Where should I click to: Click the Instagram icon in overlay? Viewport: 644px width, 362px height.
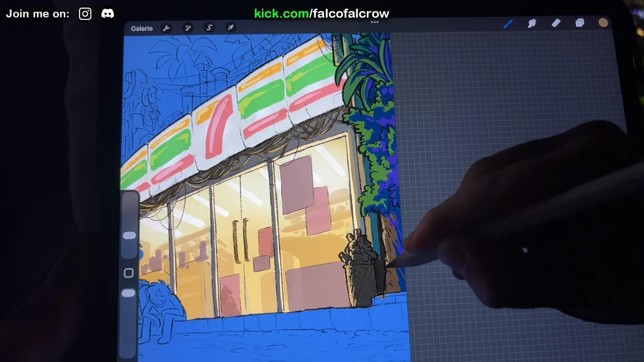pos(85,14)
